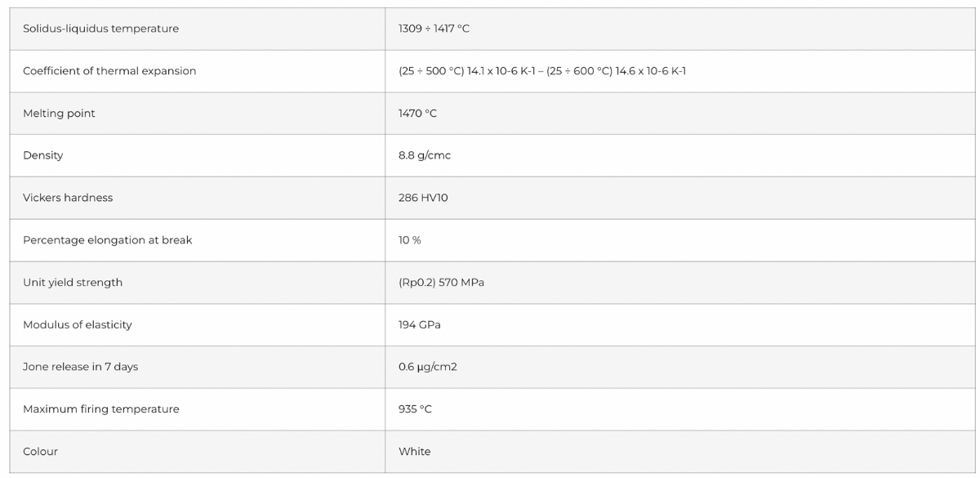This screenshot has height=478, width=980.
Task: Select the 1470 °C melting point value
Action: tap(417, 114)
